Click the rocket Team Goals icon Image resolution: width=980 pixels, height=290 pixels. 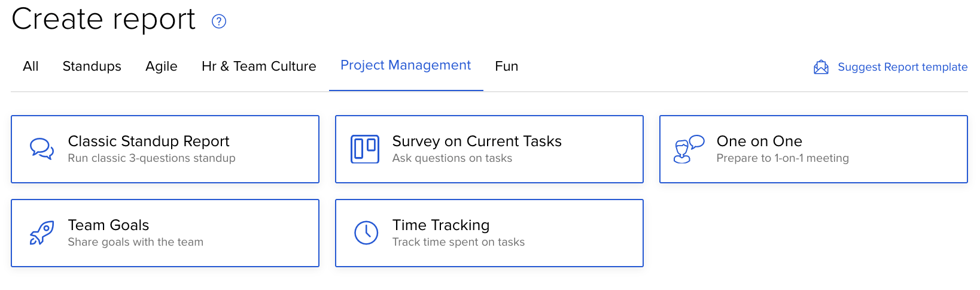tap(42, 233)
